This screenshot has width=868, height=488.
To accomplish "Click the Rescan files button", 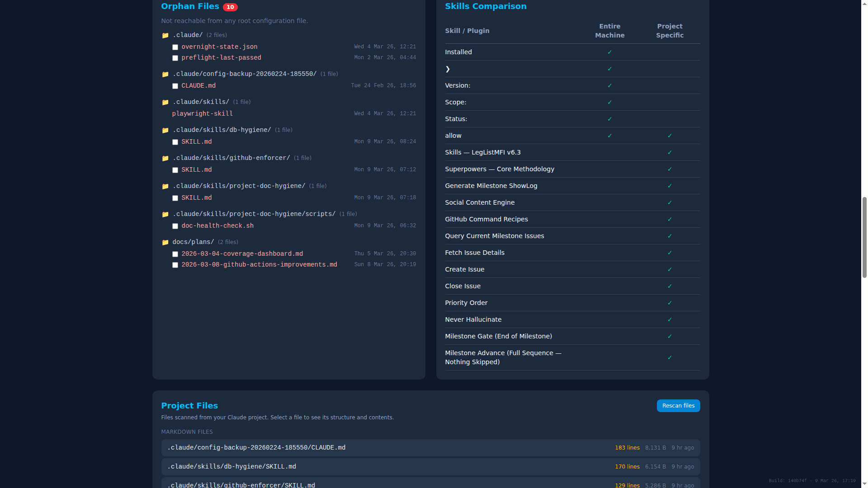I will [678, 405].
